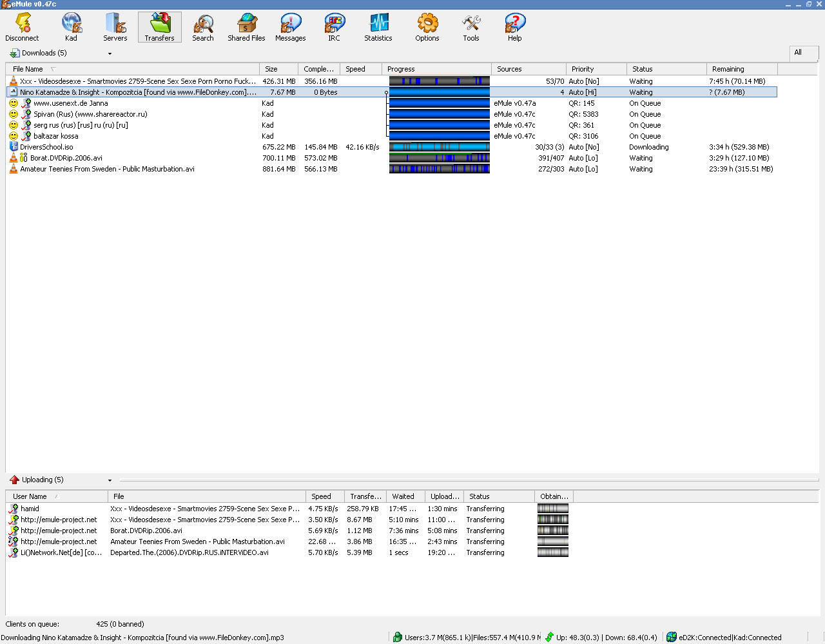Show the Statistics graphs
The image size is (825, 644).
pos(378,27)
